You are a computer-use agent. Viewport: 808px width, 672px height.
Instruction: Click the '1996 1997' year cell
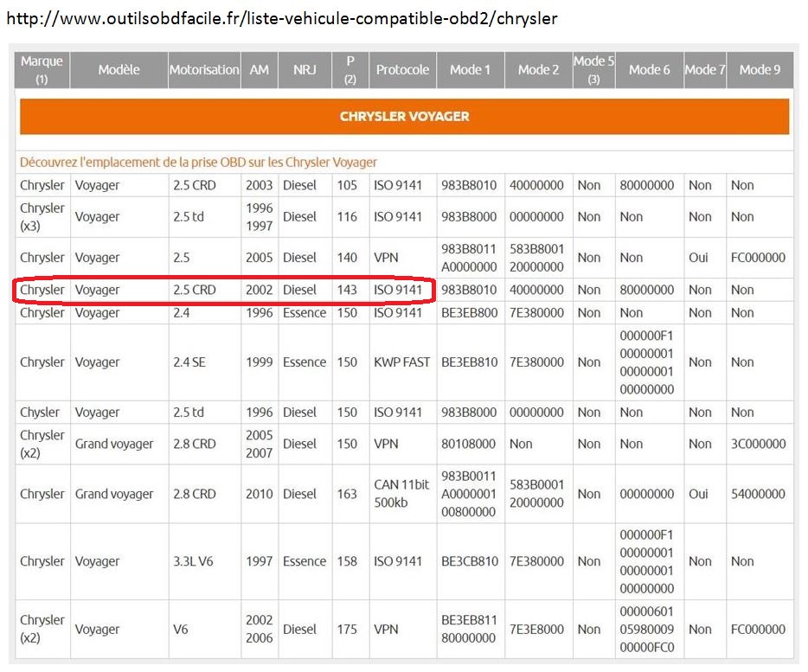260,217
